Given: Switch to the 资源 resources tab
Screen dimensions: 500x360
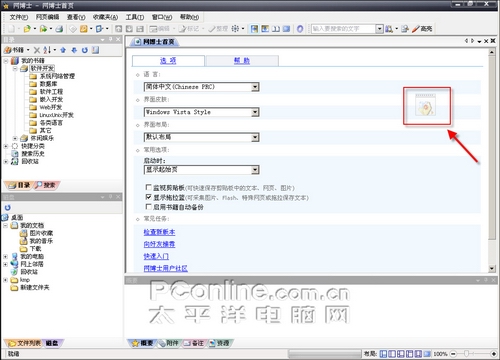Looking at the screenshot, I should click(x=220, y=343).
